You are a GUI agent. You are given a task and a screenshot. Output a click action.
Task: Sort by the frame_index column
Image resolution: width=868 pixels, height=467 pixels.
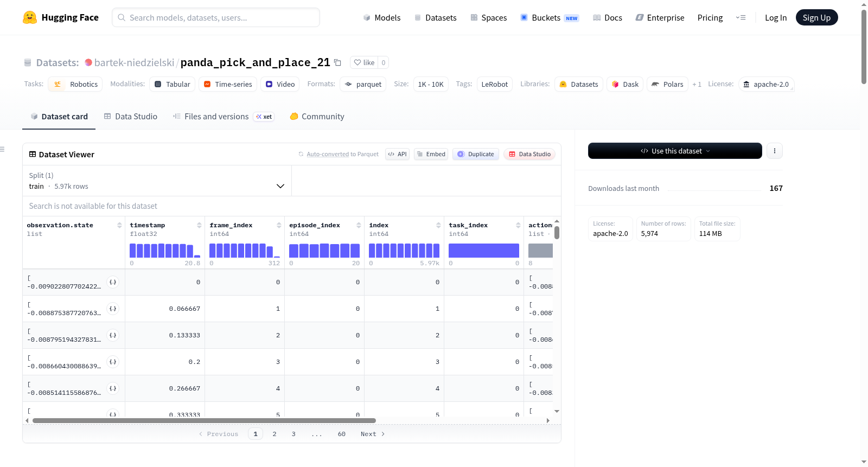pyautogui.click(x=279, y=225)
